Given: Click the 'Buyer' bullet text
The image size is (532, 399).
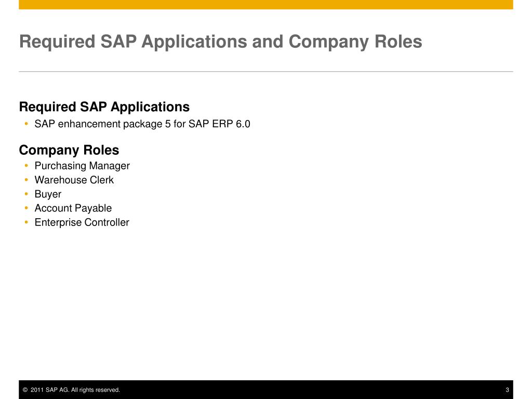Looking at the screenshot, I should 48,194.
